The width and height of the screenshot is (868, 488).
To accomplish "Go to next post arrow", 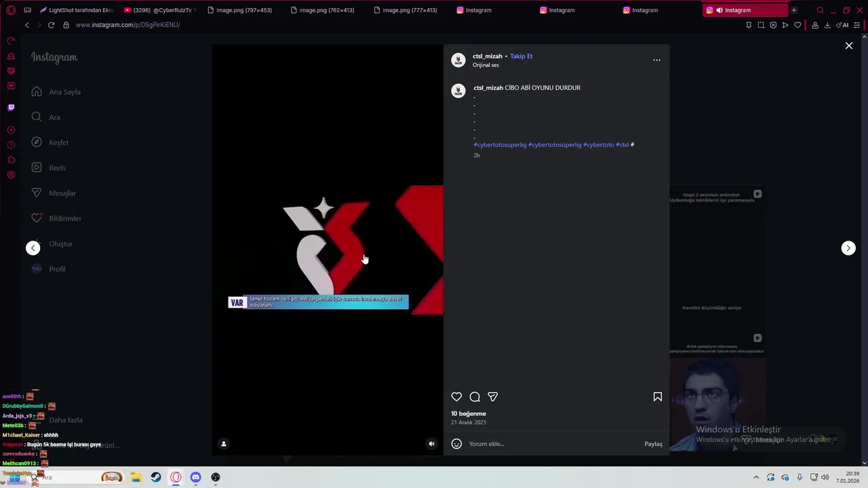I will 848,248.
